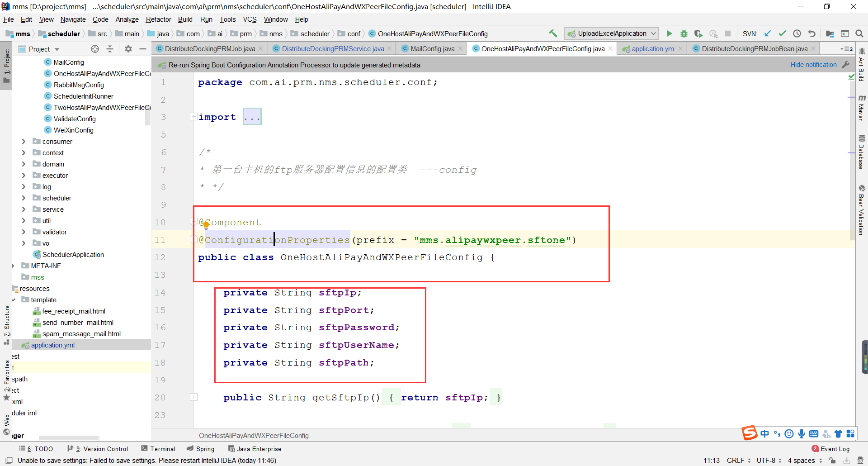The image size is (868, 466).
Task: Open the VCS menu
Action: click(x=250, y=19)
